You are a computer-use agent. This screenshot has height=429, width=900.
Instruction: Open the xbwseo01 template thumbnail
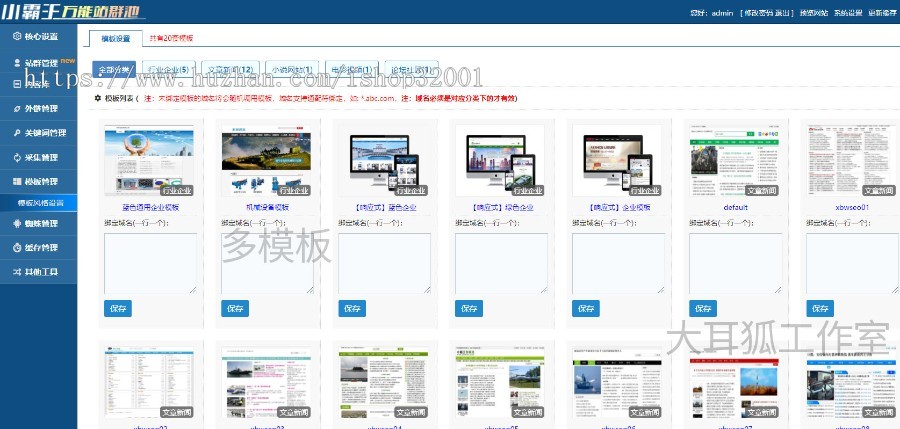837,160
